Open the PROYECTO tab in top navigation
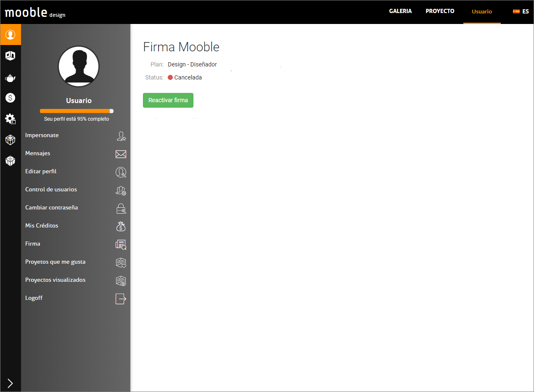Viewport: 534px width, 392px height. click(440, 11)
